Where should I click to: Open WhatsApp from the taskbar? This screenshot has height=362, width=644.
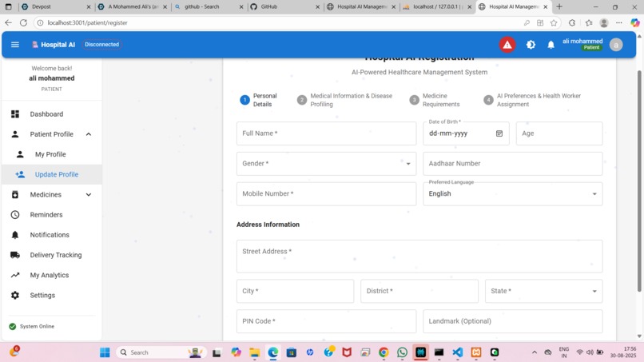coord(402,352)
